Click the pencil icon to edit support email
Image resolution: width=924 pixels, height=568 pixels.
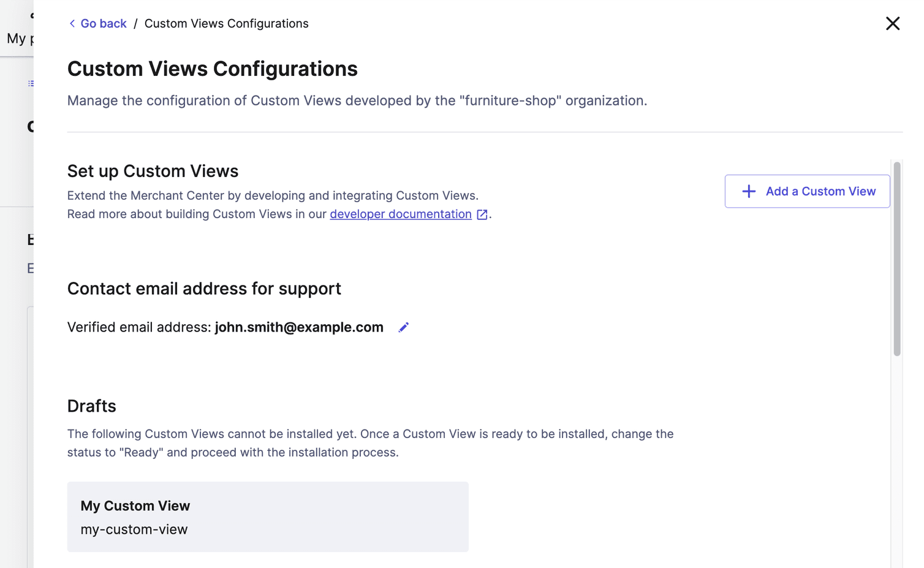(x=403, y=327)
